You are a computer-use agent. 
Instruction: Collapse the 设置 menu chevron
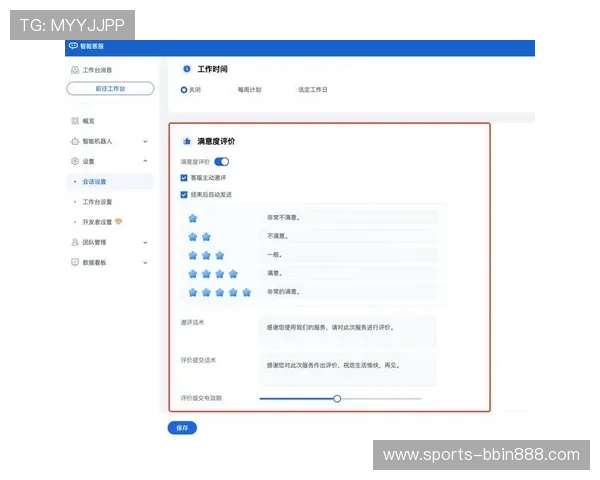145,161
